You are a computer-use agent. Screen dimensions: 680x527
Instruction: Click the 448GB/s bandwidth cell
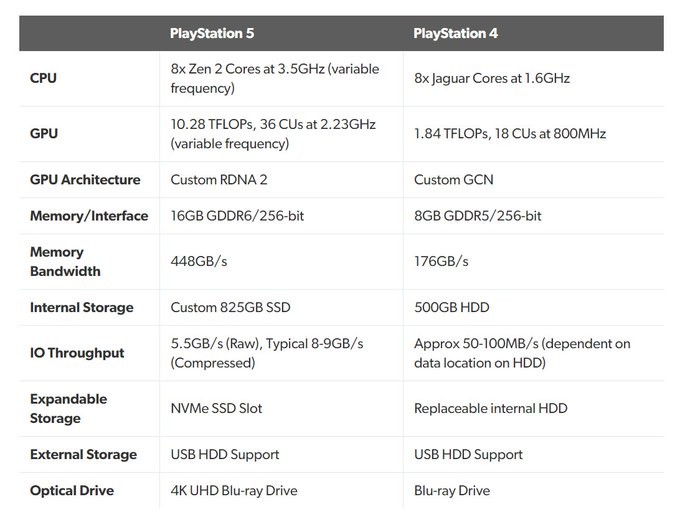pos(199,261)
